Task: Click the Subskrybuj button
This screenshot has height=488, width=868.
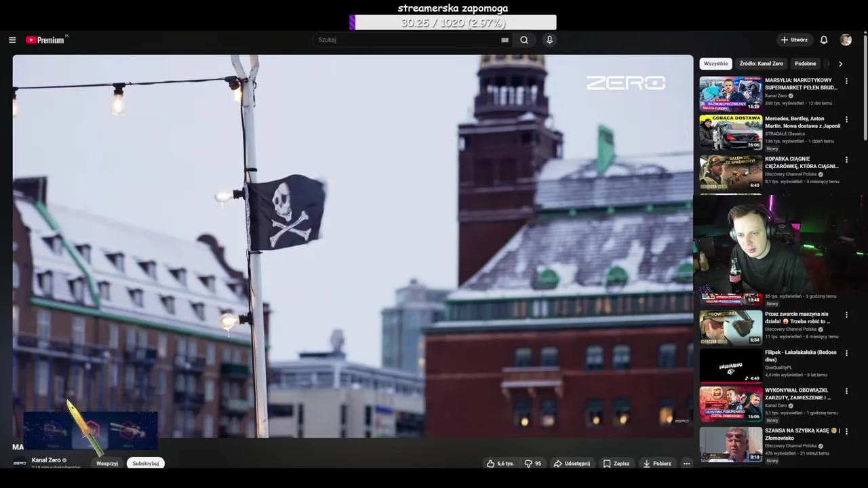Action: 146,464
